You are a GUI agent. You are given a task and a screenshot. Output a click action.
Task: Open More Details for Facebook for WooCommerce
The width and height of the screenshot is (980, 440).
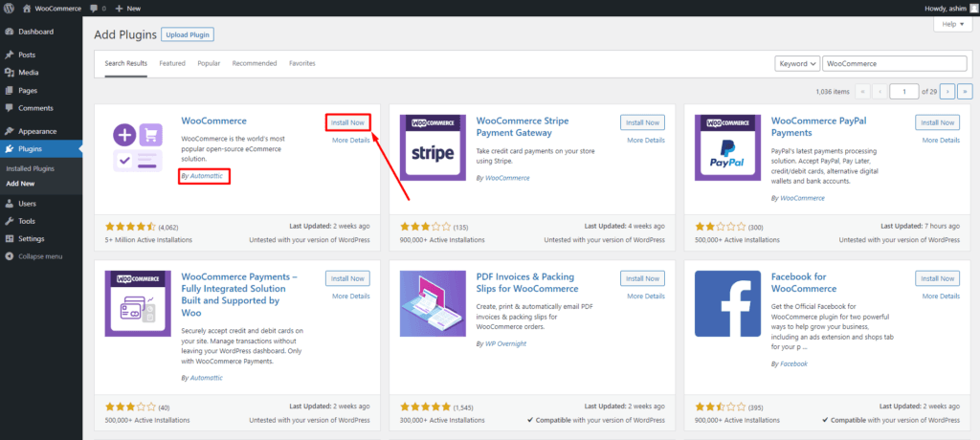(941, 297)
